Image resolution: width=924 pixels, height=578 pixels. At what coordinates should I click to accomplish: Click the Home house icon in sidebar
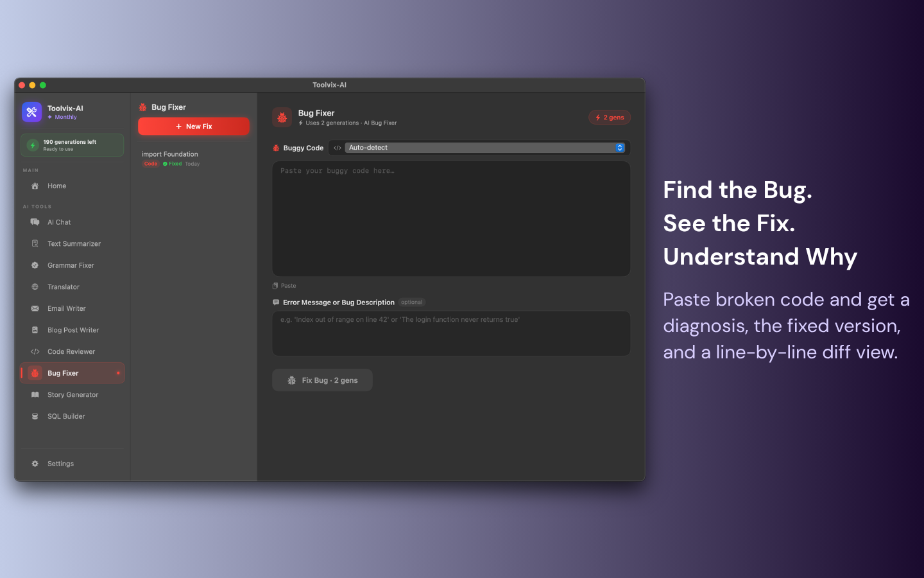[x=35, y=186]
